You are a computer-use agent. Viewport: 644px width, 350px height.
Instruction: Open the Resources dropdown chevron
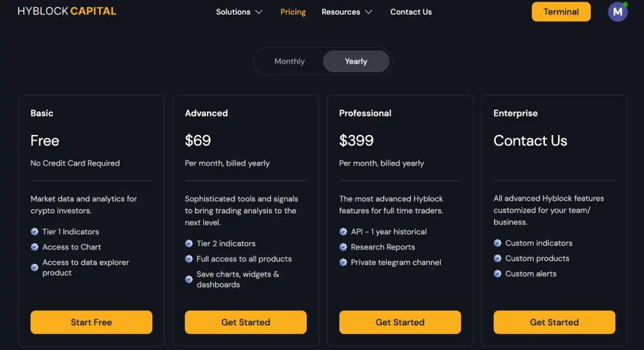369,12
